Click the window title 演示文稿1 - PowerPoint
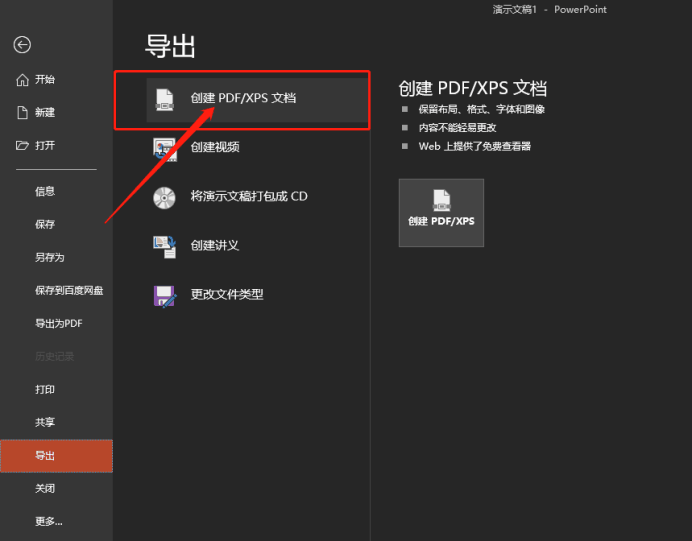 point(549,9)
